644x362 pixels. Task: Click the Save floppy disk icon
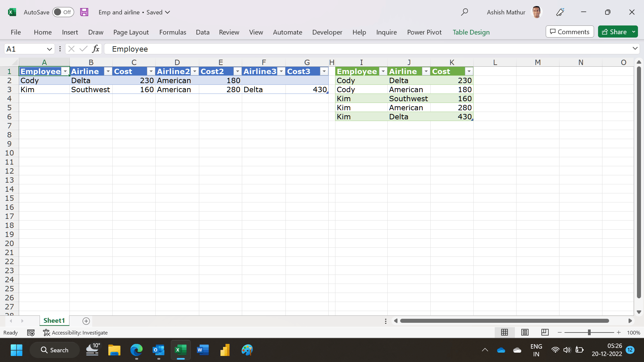point(84,12)
